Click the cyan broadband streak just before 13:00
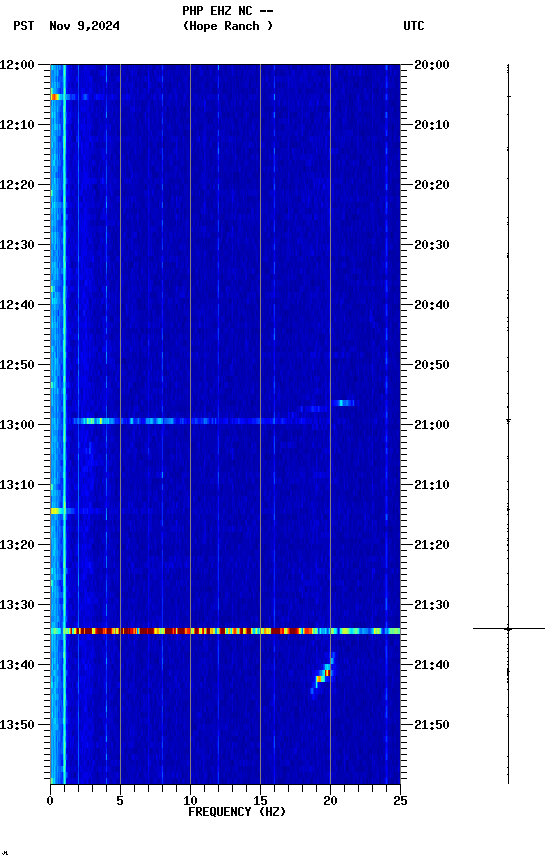552x864 pixels. (187, 422)
